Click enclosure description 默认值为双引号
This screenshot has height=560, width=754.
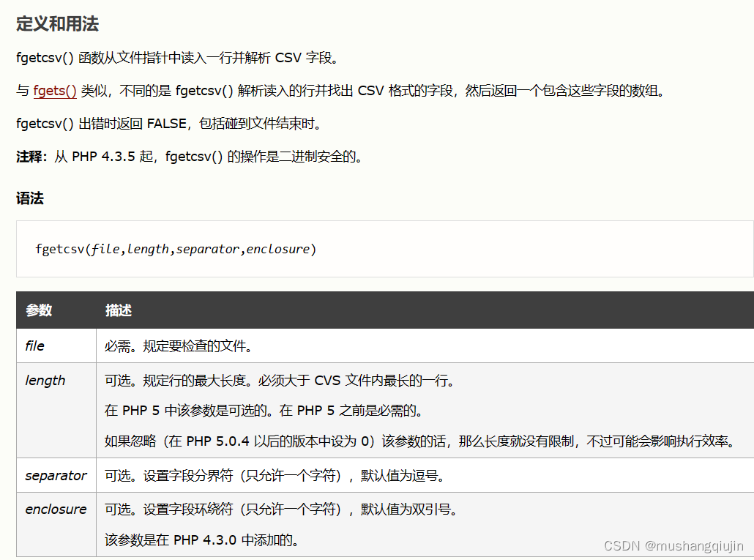point(281,509)
